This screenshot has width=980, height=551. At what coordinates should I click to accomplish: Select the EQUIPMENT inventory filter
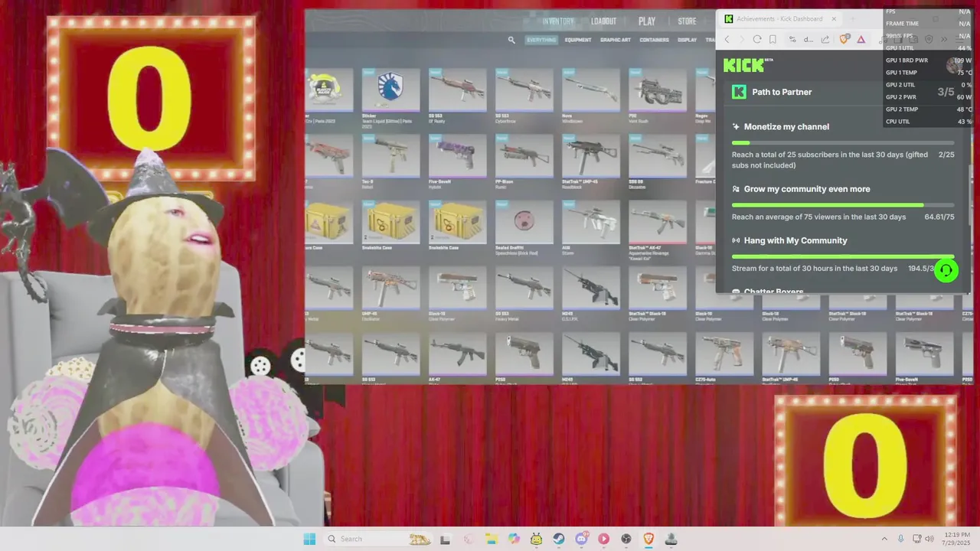578,40
